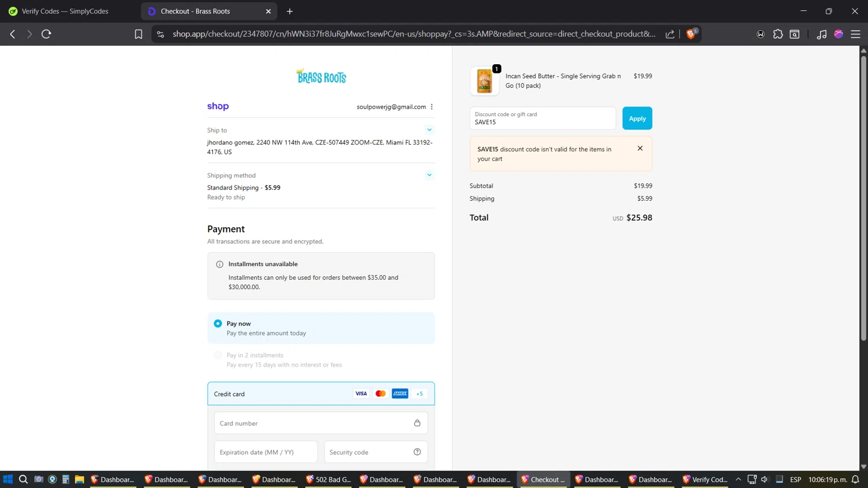
Task: Switch to 502 Bad G... taskbar window
Action: click(329, 479)
